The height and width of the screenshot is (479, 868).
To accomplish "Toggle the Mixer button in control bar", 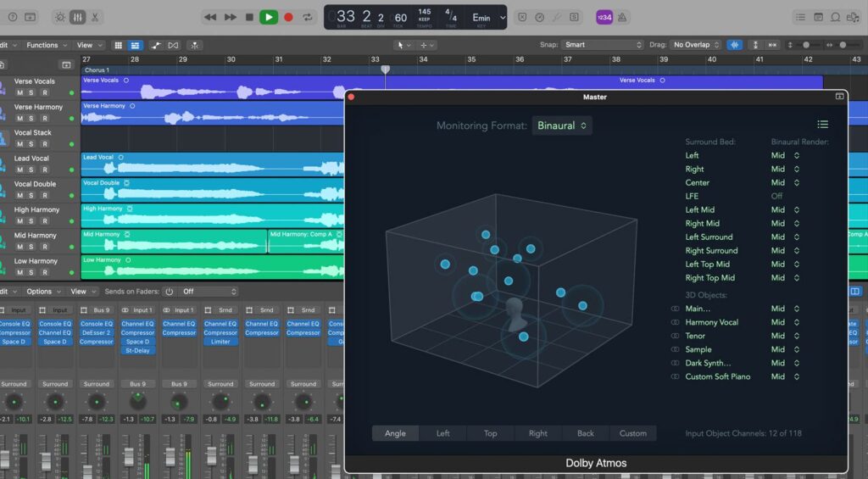I will tap(77, 17).
